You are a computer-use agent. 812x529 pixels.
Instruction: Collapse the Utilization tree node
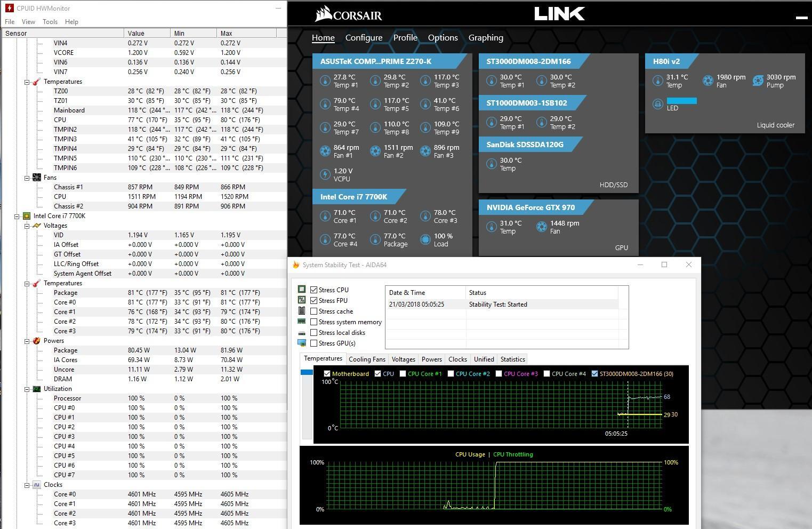click(27, 389)
